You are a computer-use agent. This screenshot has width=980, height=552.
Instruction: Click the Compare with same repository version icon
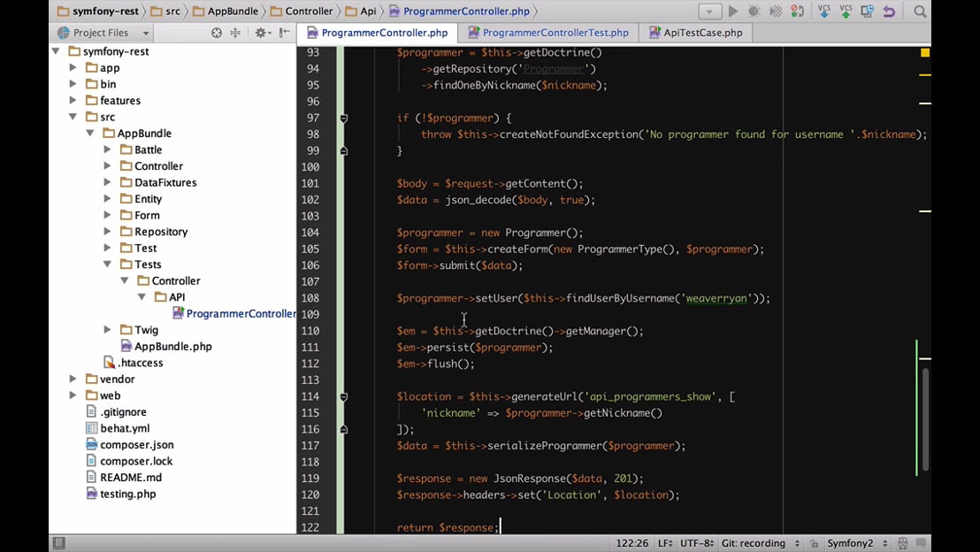point(867,11)
